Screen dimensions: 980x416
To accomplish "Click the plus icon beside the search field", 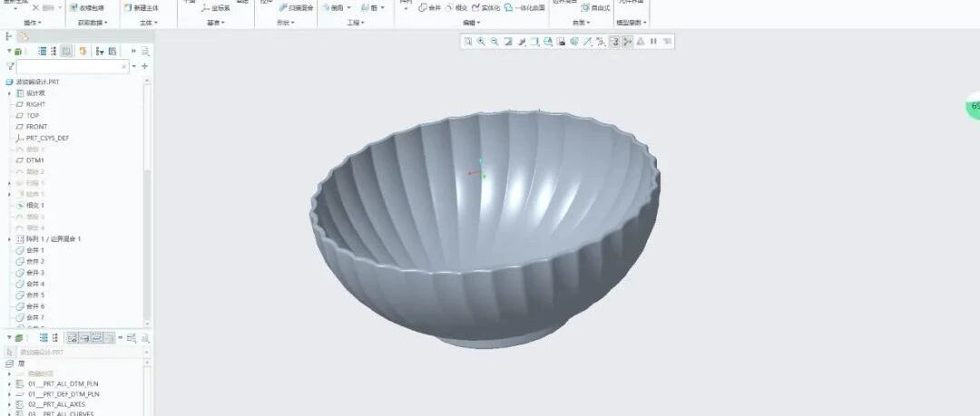I will click(x=145, y=66).
